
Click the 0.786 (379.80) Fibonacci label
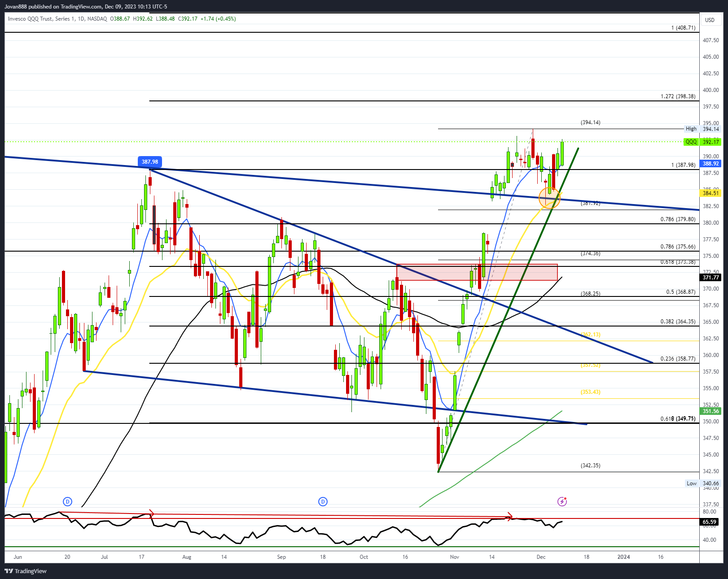pos(678,219)
